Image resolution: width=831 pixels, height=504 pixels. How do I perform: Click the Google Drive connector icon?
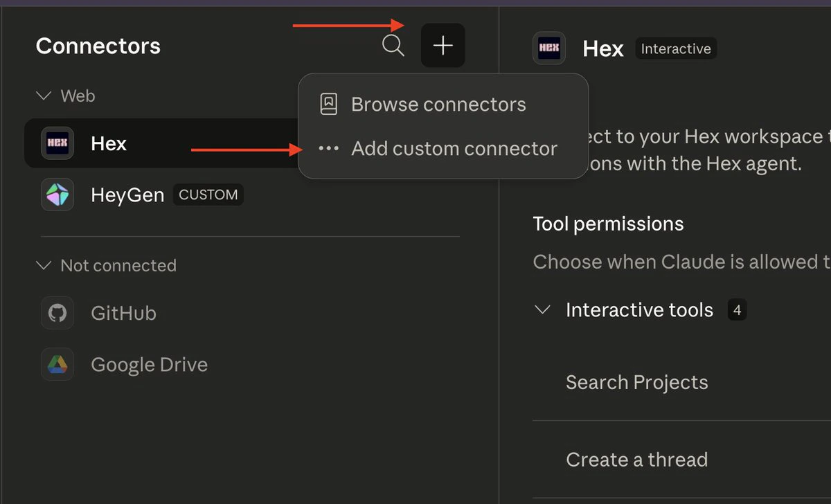pyautogui.click(x=57, y=365)
